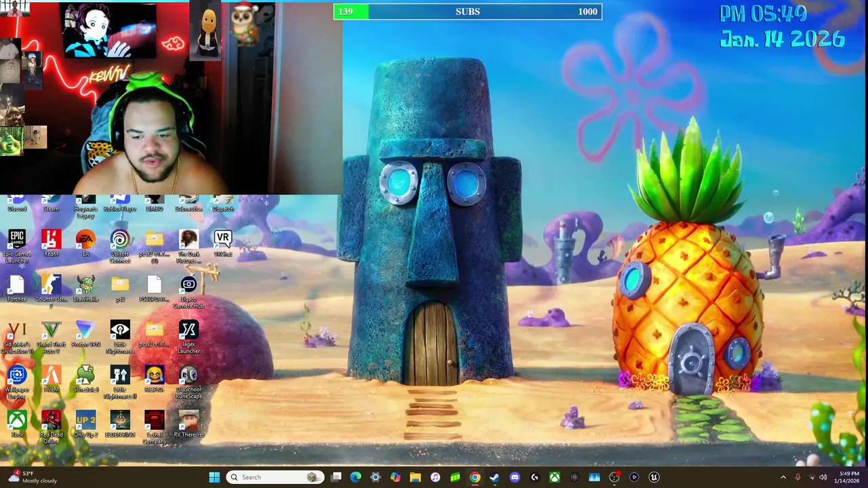Open the Steam shortcut in the top desktop row
868x488 pixels.
[51, 204]
